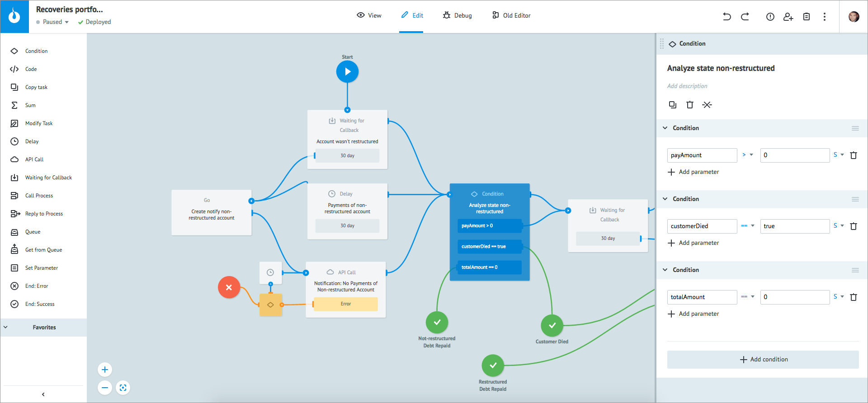Open the three-dot more options menu
The width and height of the screenshot is (868, 403).
pos(825,17)
